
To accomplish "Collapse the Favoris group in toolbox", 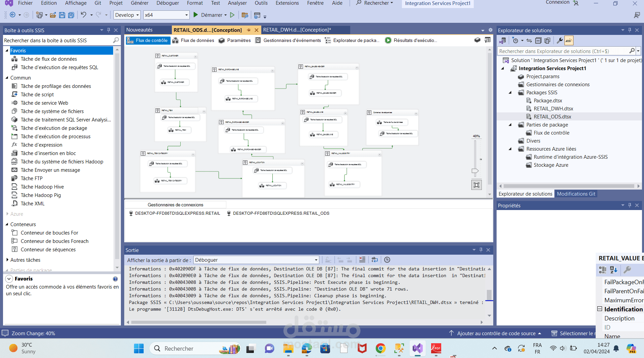I will pos(7,50).
